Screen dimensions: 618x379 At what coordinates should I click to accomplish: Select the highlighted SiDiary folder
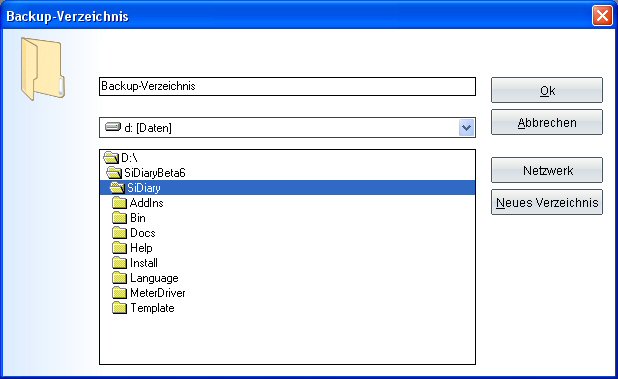coord(287,188)
